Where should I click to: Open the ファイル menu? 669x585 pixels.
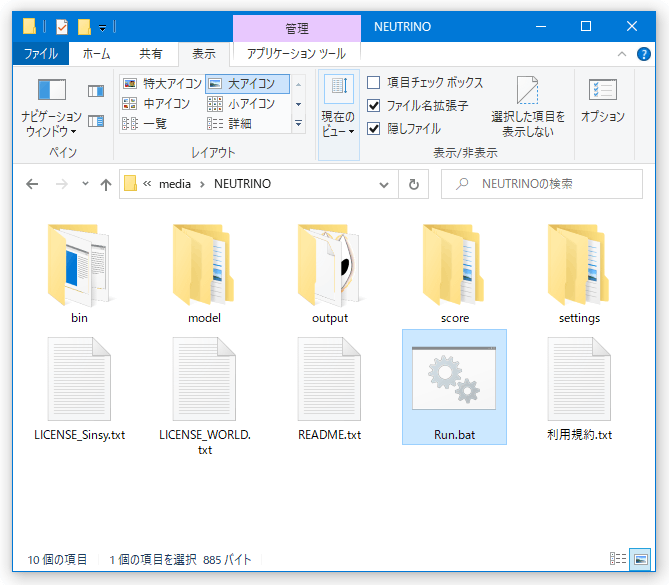[41, 54]
